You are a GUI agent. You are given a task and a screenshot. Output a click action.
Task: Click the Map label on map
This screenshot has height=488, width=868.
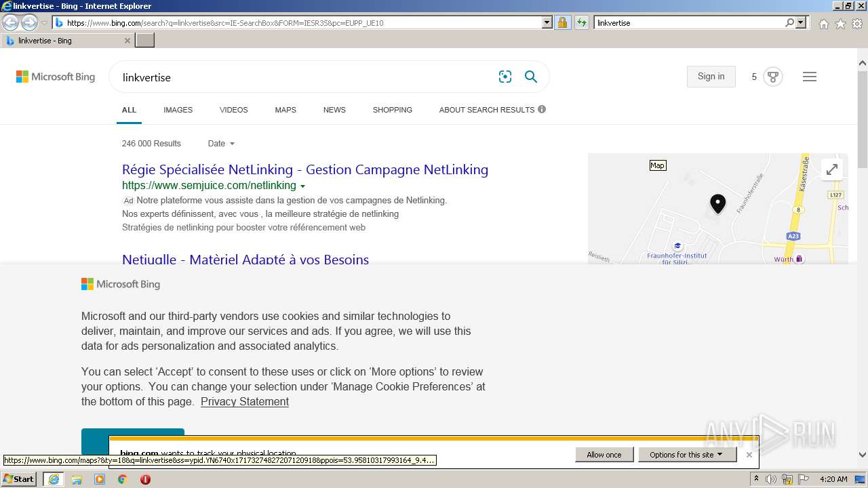pyautogui.click(x=657, y=165)
